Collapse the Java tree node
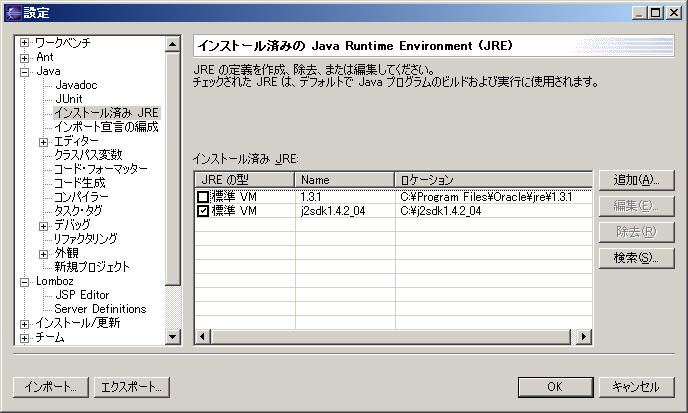Screen dimensions: 688x413 (x=25, y=72)
